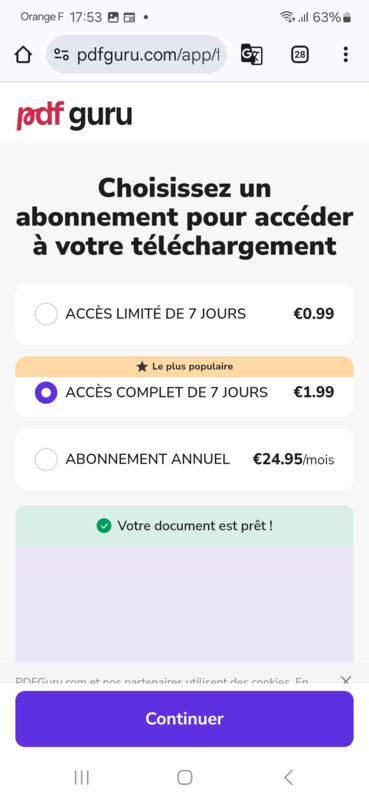
Task: Tap the browser home icon
Action: pos(23,55)
